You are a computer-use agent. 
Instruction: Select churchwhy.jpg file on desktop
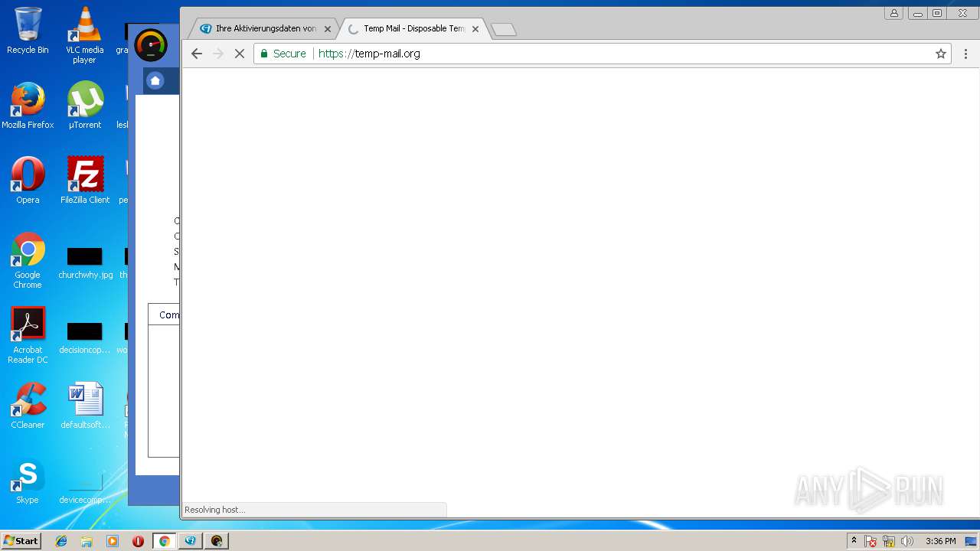coord(85,262)
